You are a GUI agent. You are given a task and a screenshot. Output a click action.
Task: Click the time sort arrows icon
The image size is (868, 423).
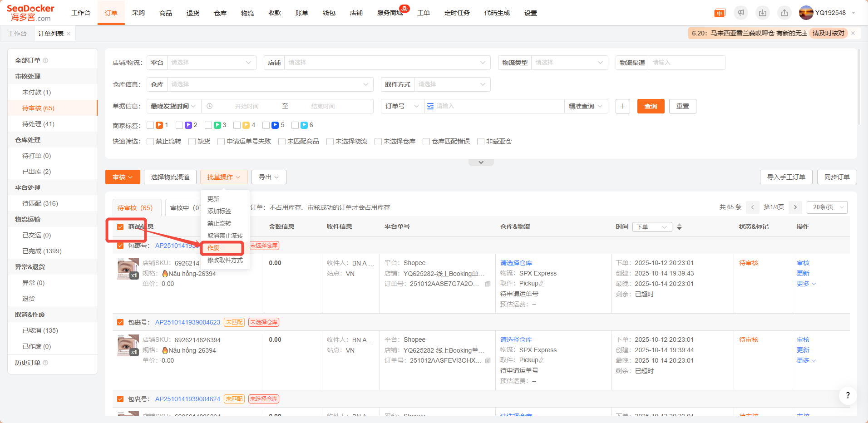[x=679, y=227]
